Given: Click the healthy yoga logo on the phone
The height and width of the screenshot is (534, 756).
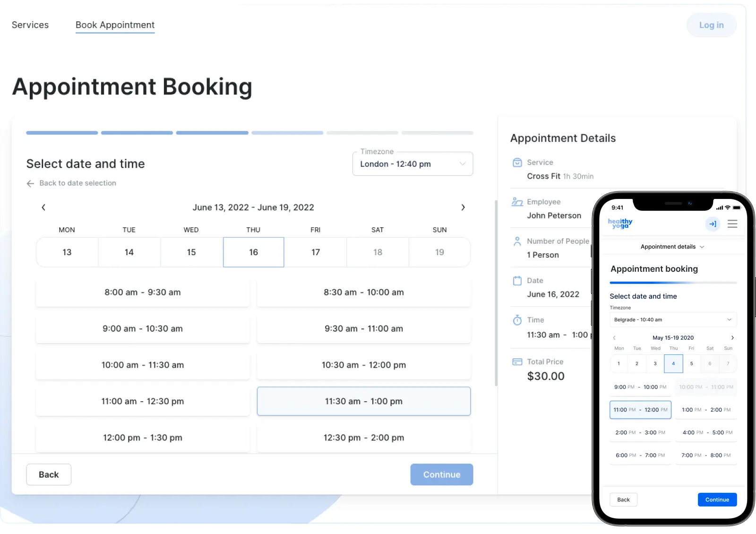Looking at the screenshot, I should click(620, 224).
